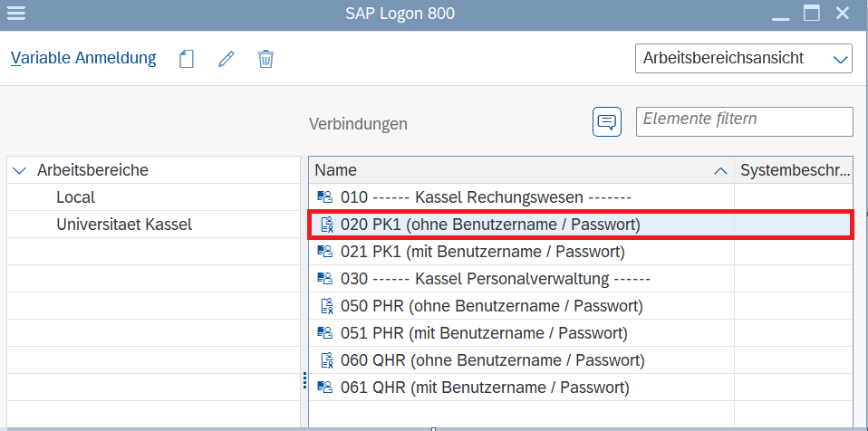Viewport: 868px width, 431px height.
Task: Select 030 ------ Kassel Personalverwaltung ------ row
Action: pyautogui.click(x=581, y=279)
